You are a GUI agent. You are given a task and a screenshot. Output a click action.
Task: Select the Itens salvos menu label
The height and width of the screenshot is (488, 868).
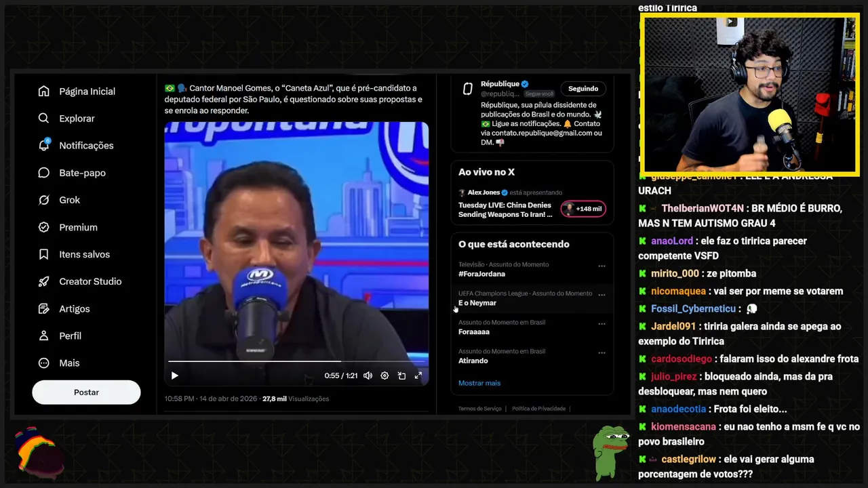84,254
